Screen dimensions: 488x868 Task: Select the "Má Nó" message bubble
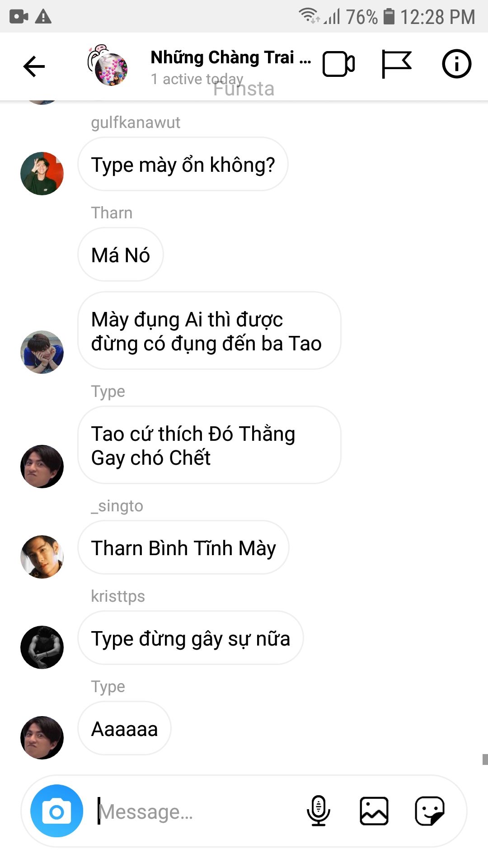pyautogui.click(x=121, y=255)
